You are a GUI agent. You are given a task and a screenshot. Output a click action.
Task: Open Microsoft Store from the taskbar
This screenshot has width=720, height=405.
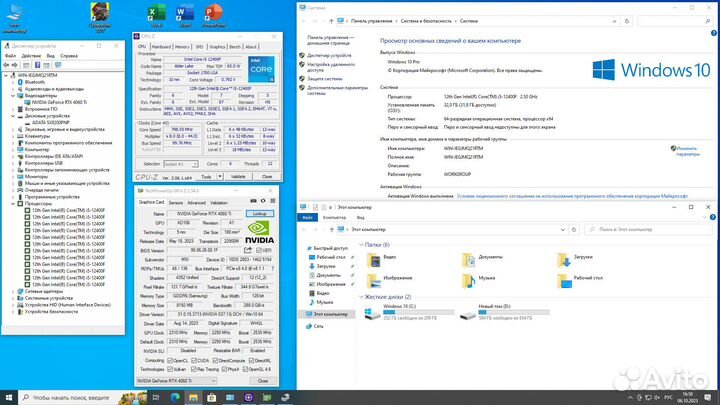[212, 397]
